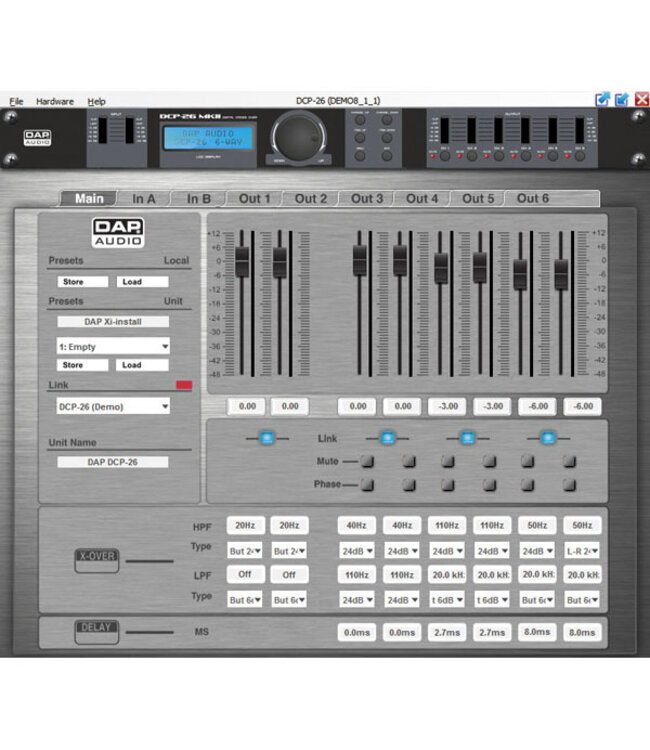Open the HPF Type dropdown for input A
The width and height of the screenshot is (650, 750).
[x=245, y=551]
